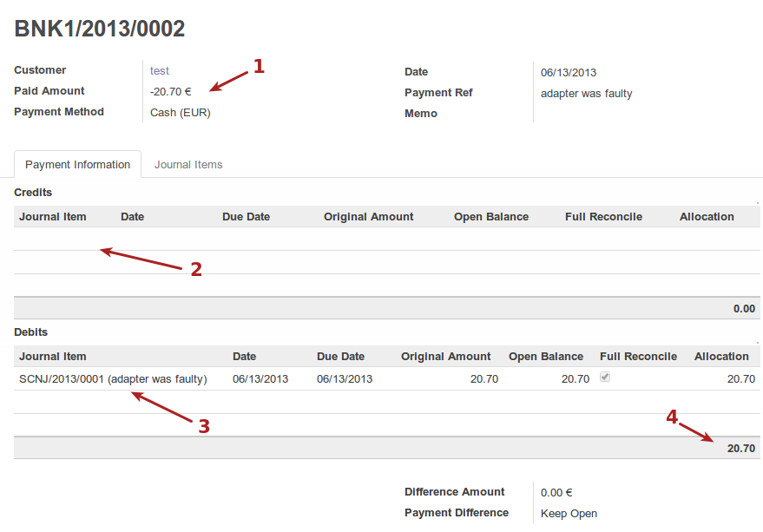
Task: Sort Debits table by Due Date header
Action: click(340, 357)
